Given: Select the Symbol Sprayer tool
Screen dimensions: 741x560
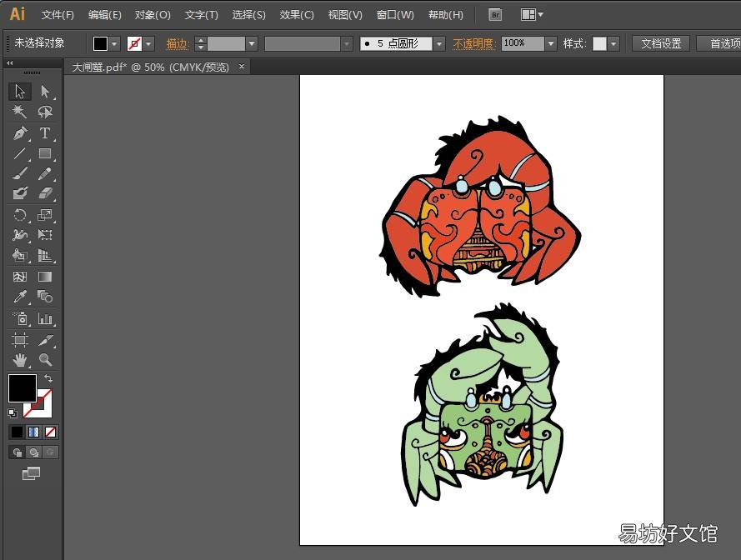Looking at the screenshot, I should point(20,318).
